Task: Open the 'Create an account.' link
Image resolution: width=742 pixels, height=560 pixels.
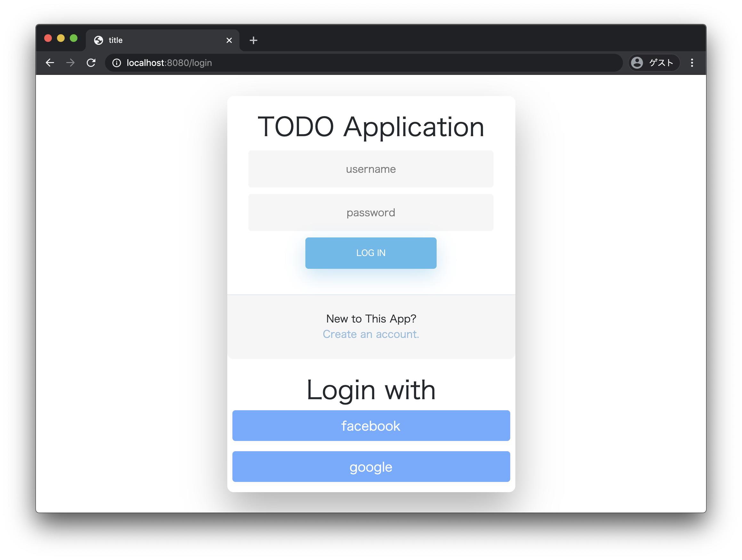Action: 371,334
